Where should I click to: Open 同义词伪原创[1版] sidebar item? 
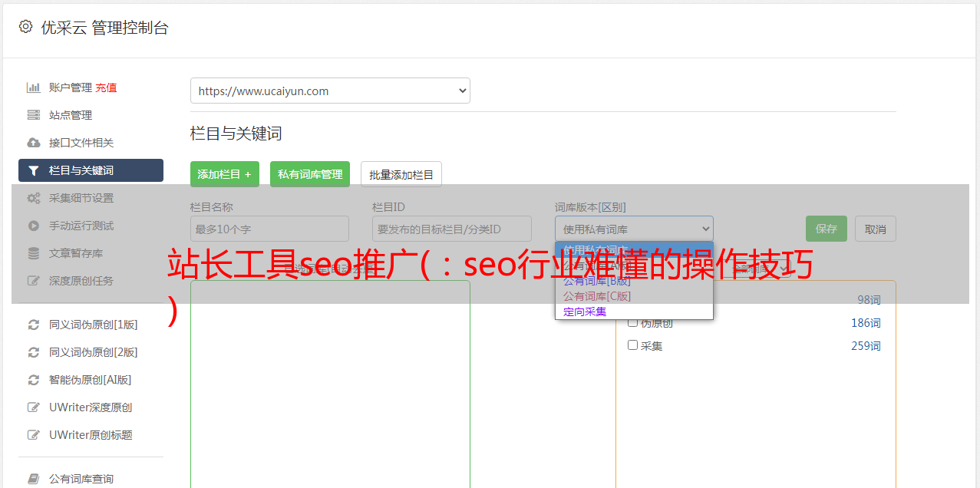91,325
